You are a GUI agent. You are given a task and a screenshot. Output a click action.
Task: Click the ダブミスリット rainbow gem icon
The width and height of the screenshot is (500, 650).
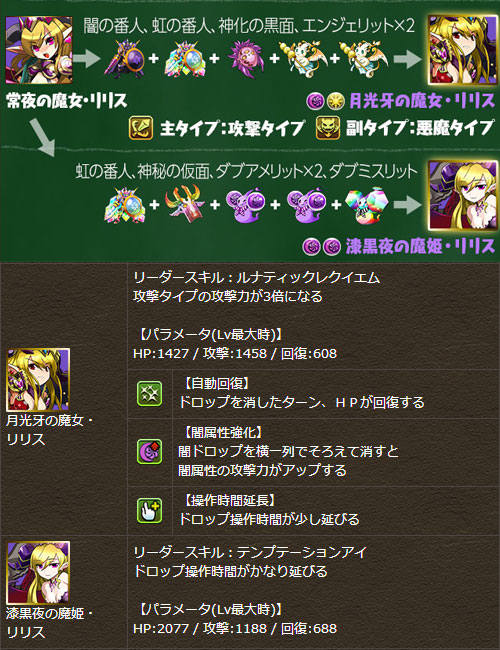(x=365, y=205)
